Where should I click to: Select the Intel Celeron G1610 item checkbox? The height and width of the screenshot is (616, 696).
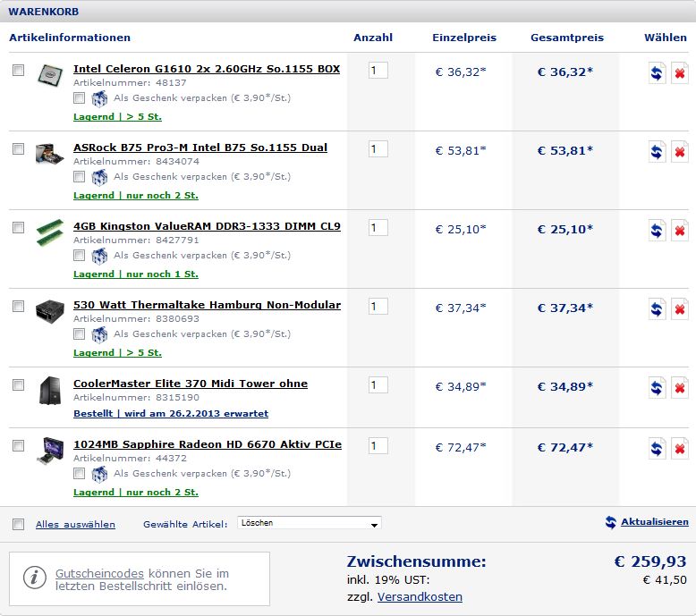coord(18,70)
